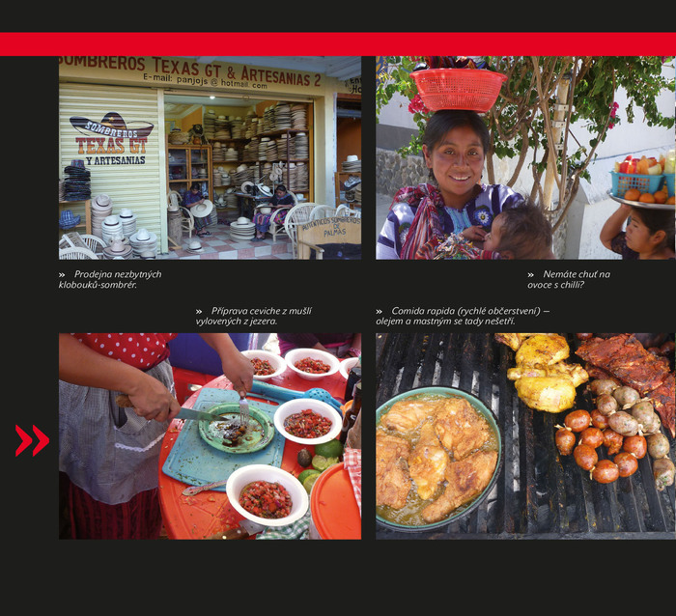Click the fried chicken pan on grill
Image resolution: width=676 pixels, height=616 pixels.
click(x=438, y=458)
